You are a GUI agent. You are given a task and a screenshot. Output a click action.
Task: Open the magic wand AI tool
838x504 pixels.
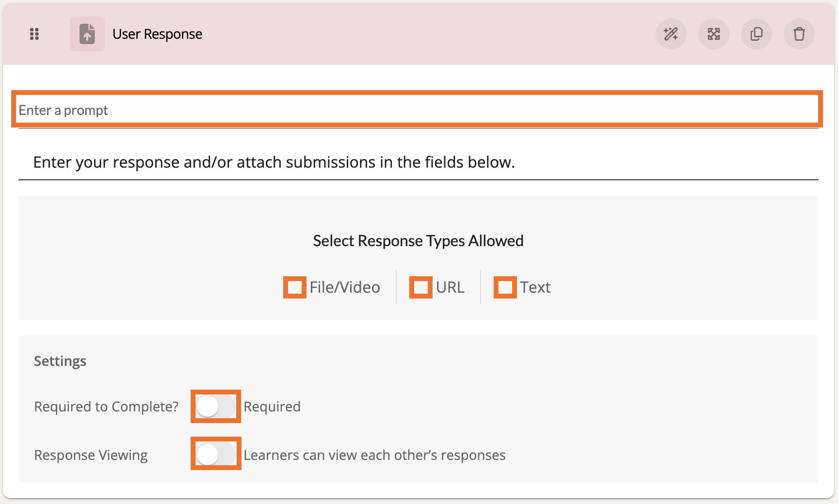point(671,34)
